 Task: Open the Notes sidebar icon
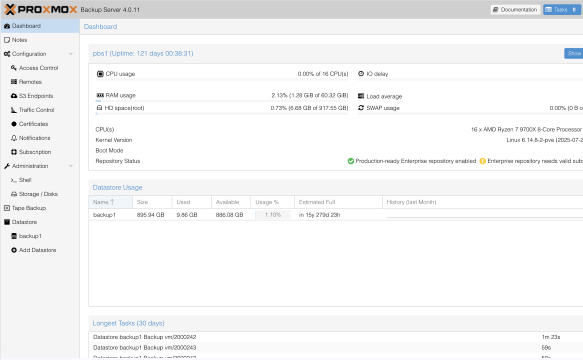point(7,40)
